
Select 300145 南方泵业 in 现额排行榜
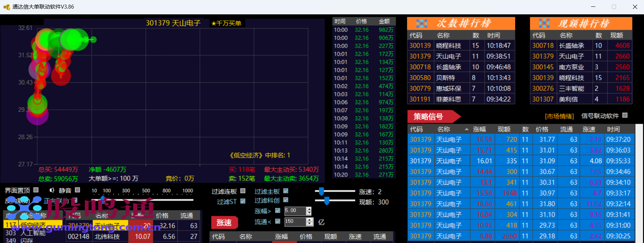(x=581, y=67)
